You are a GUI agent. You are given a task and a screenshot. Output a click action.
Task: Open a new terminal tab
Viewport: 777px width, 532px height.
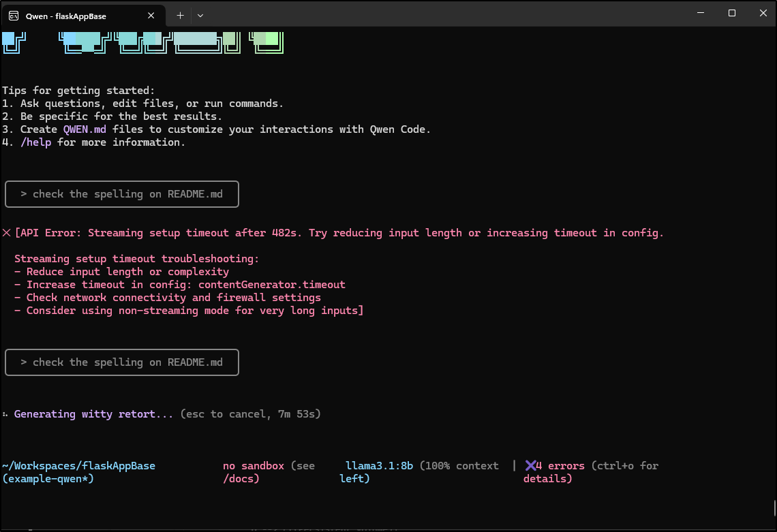pyautogui.click(x=181, y=16)
